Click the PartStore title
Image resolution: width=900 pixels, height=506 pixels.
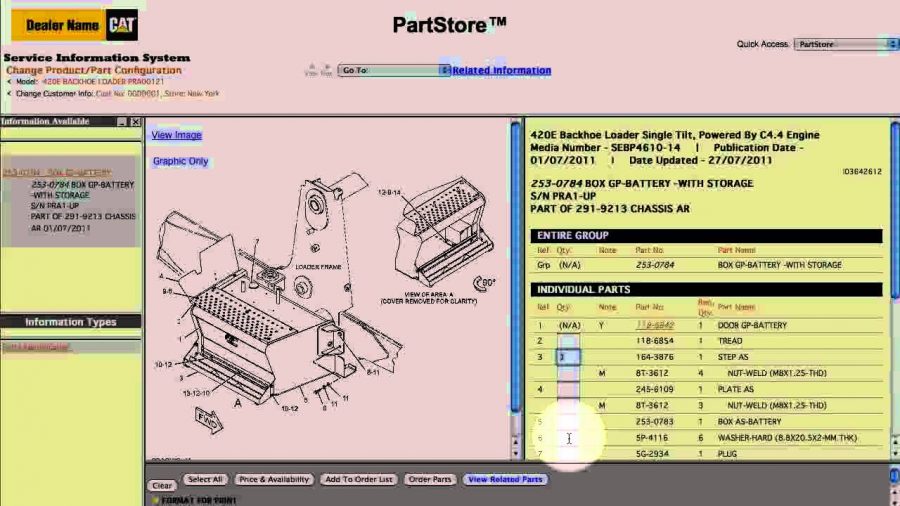[x=449, y=25]
